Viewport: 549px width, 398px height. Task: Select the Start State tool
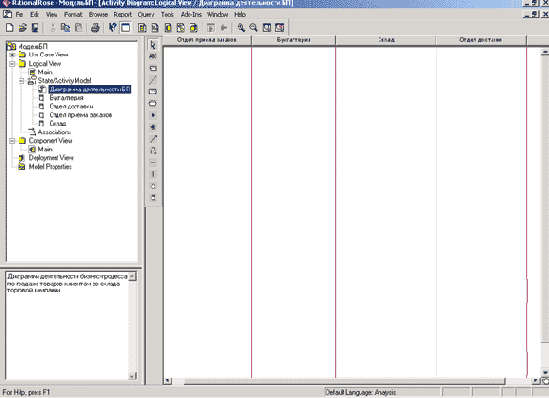[x=153, y=115]
